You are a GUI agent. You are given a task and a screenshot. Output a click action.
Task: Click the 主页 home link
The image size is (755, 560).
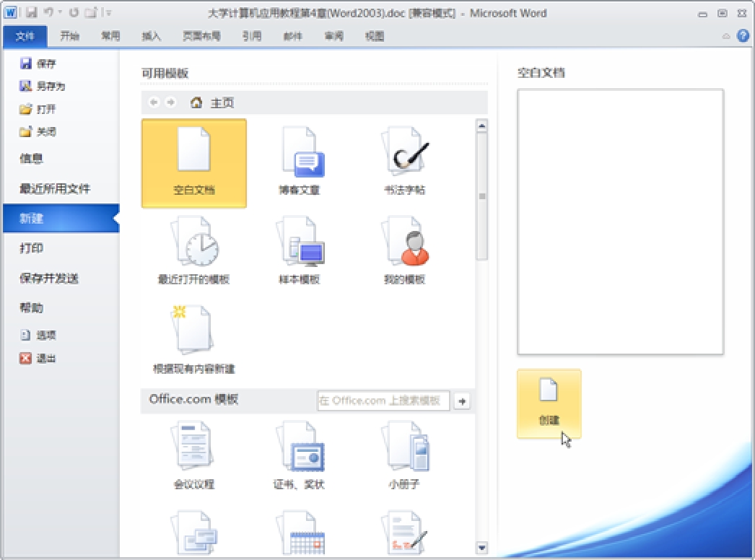click(x=212, y=102)
